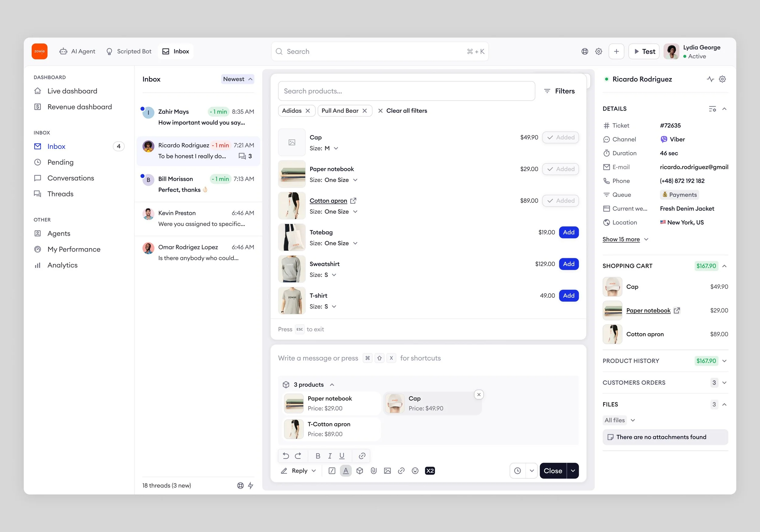Toggle the text formatting A button

coord(346,471)
